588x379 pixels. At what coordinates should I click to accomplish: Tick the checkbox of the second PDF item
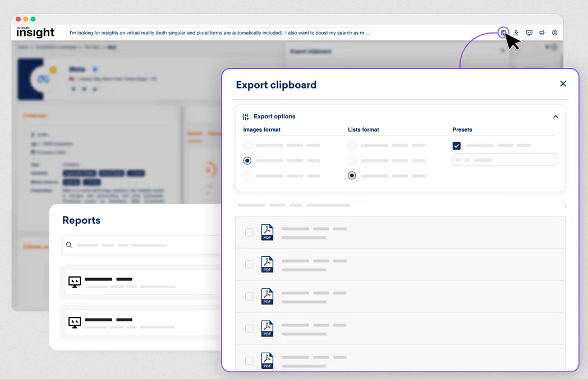[249, 264]
